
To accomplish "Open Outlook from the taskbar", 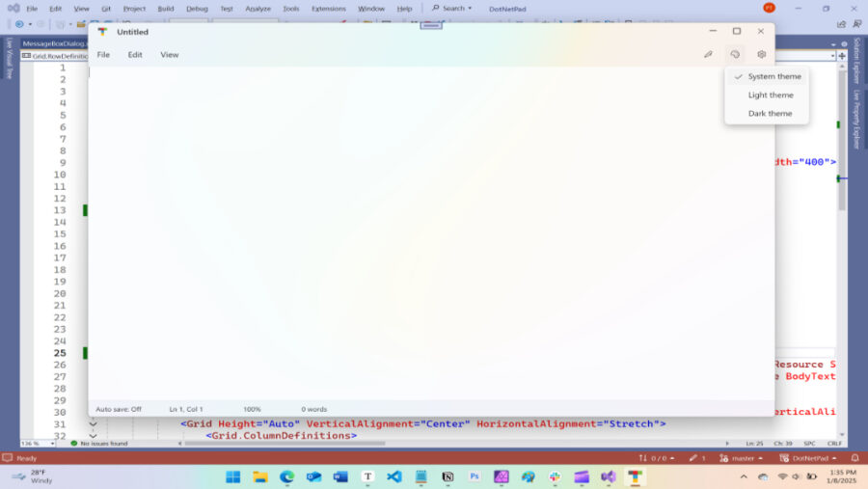I will click(x=313, y=476).
